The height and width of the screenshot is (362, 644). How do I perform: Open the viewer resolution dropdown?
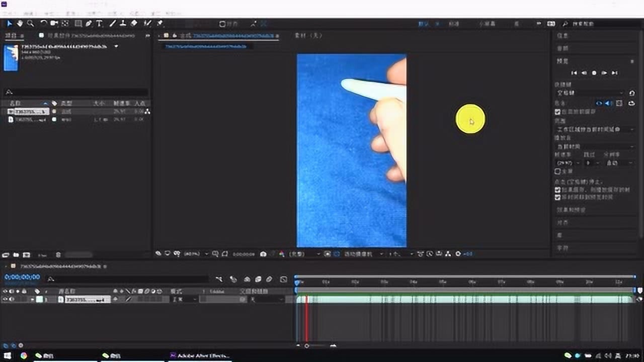pyautogui.click(x=303, y=254)
